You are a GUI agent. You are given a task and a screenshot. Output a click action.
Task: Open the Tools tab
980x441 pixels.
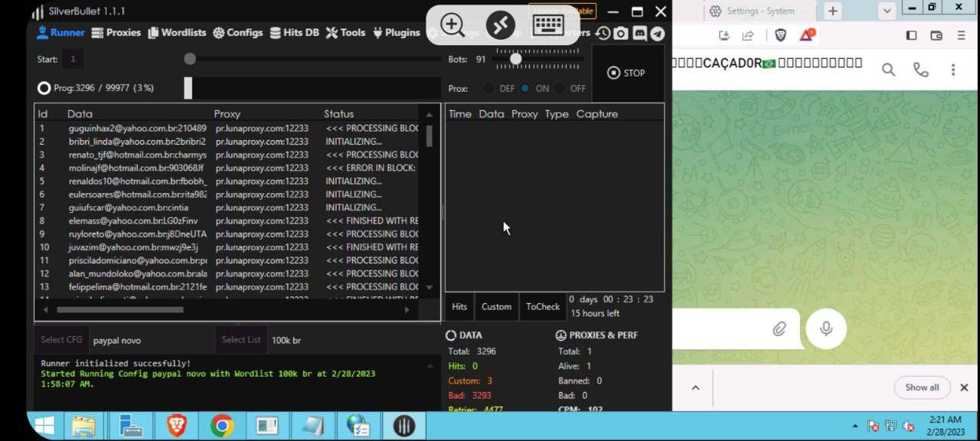pos(345,33)
